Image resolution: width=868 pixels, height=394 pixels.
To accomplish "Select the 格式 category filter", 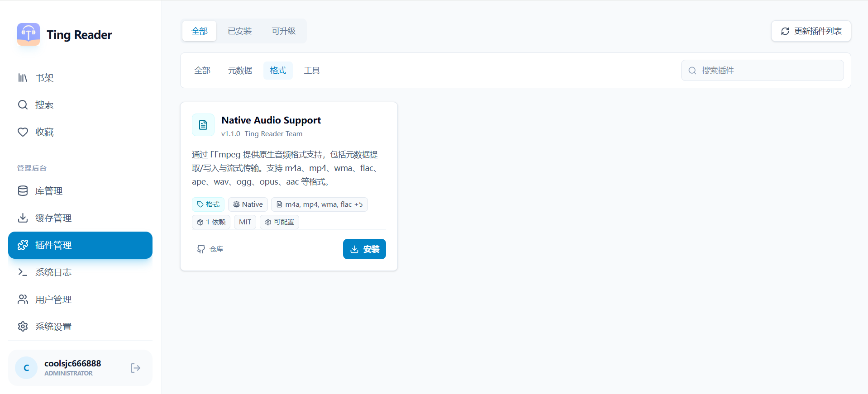I will pyautogui.click(x=278, y=71).
